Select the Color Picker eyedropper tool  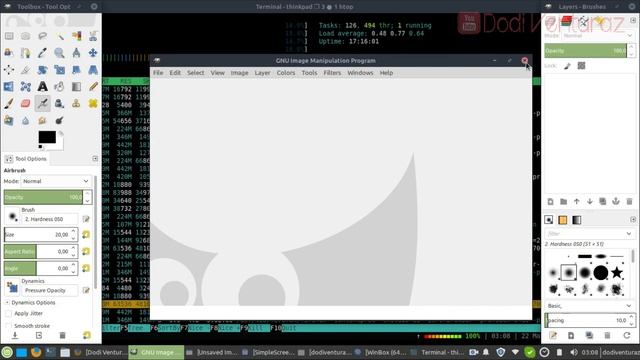click(42, 53)
